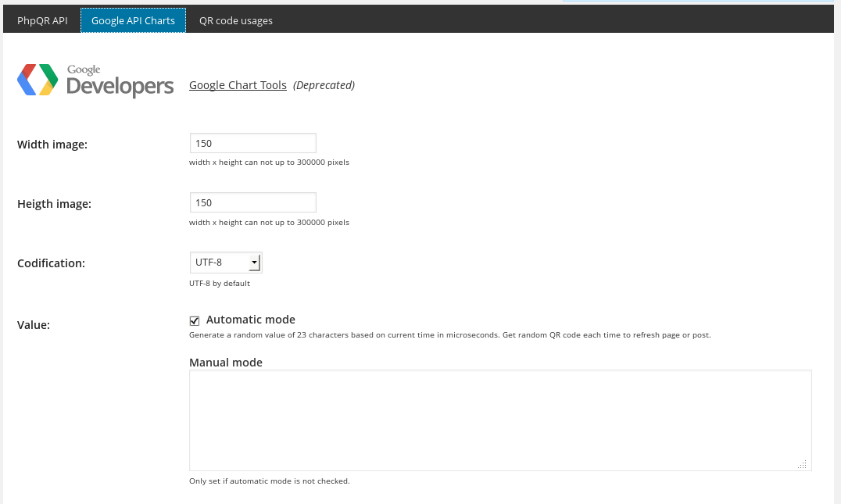This screenshot has width=841, height=504.
Task: Open the QR code usages tab
Action: coord(236,20)
